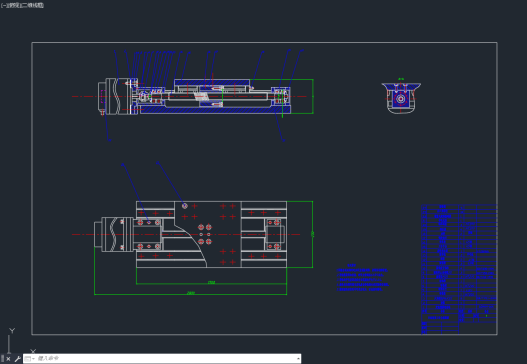The width and height of the screenshot is (527, 364).
Task: Close the command line window
Action: (8, 359)
